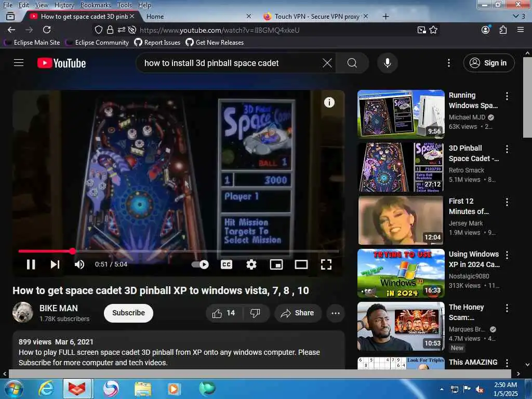
Task: Open The Honey Scam video
Action: pos(401,326)
